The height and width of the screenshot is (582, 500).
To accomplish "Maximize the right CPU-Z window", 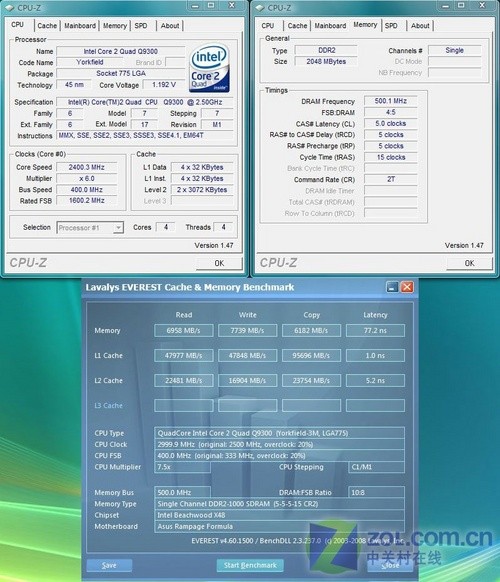I will tap(461, 6).
